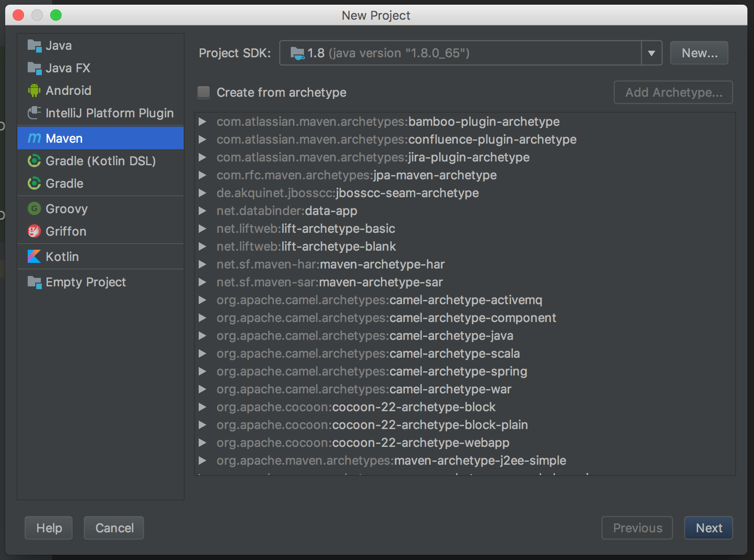Choose the Gradle project type label
Viewport: 754px width, 560px height.
pyautogui.click(x=64, y=184)
